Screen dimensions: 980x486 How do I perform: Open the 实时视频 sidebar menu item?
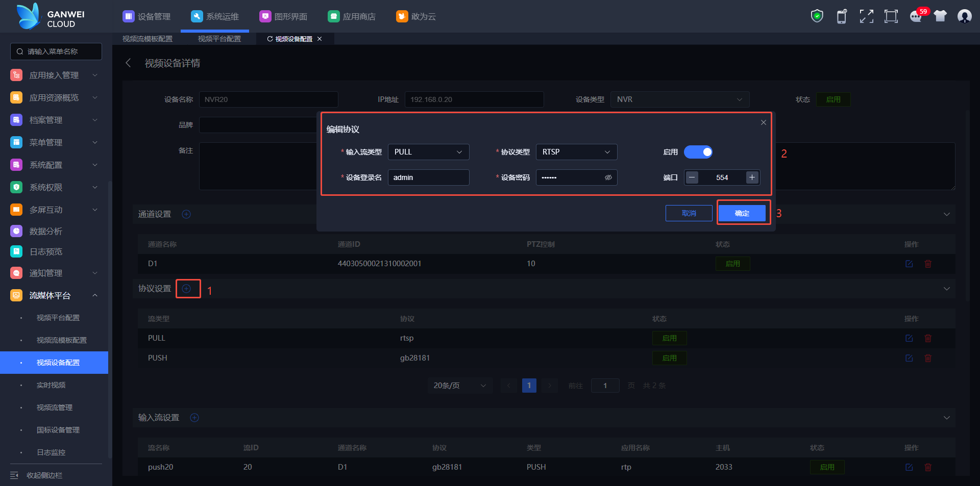point(51,385)
